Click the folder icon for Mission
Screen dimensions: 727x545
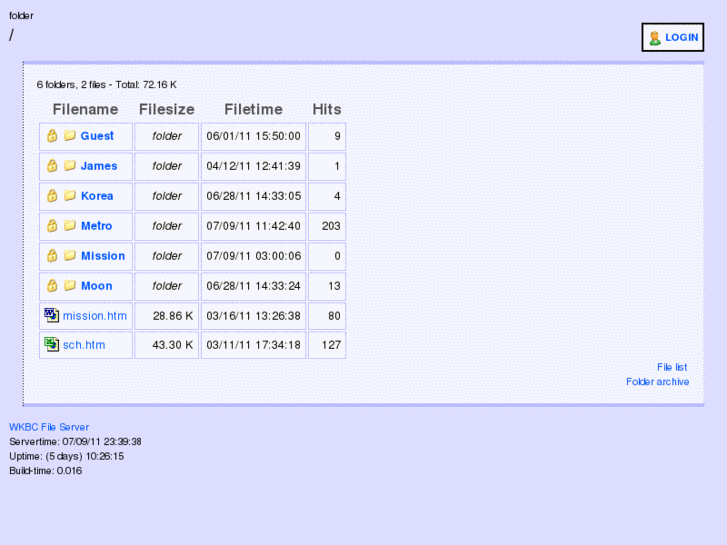point(70,256)
